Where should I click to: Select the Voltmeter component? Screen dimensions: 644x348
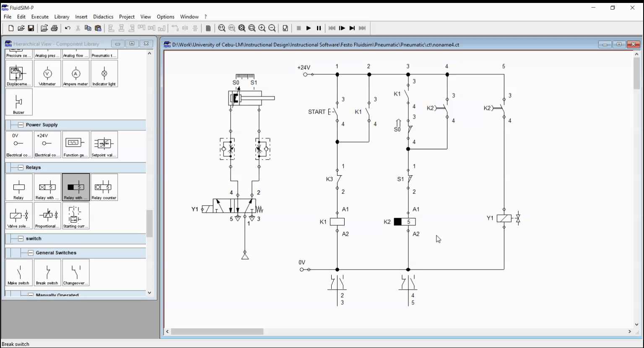click(x=47, y=74)
